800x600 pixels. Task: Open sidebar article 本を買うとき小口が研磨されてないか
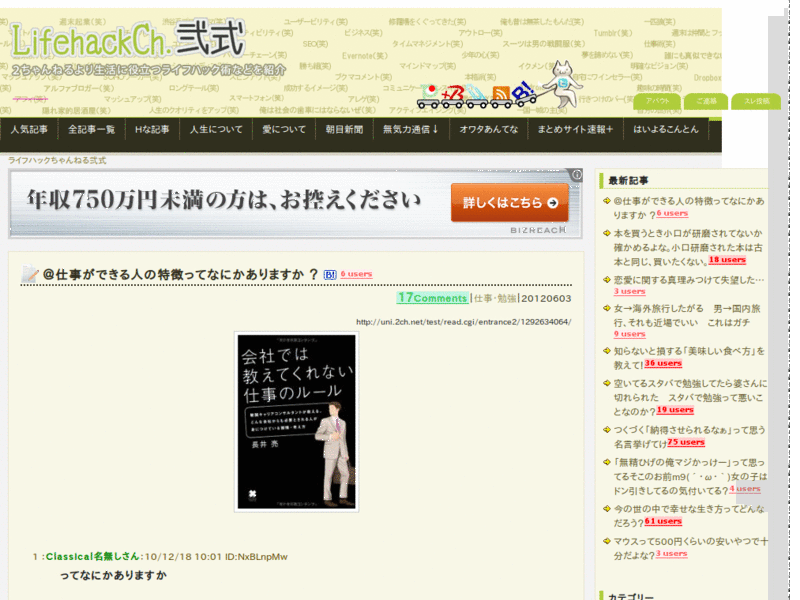pyautogui.click(x=688, y=247)
